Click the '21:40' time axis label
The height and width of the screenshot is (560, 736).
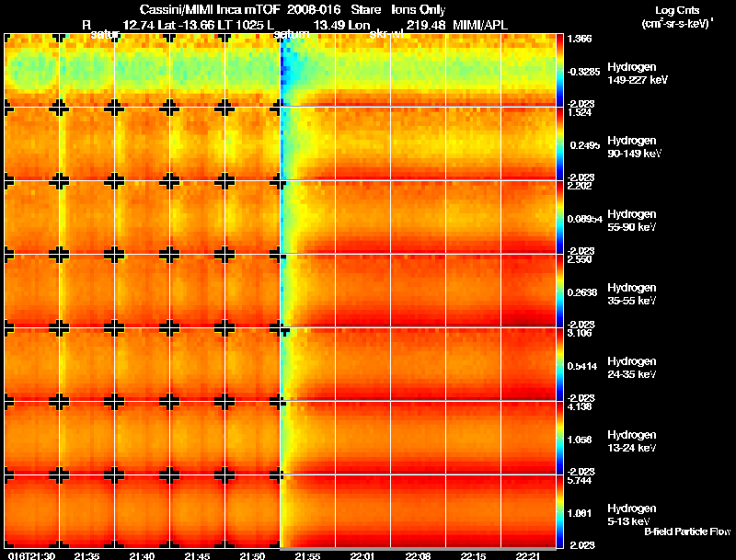pyautogui.click(x=142, y=555)
